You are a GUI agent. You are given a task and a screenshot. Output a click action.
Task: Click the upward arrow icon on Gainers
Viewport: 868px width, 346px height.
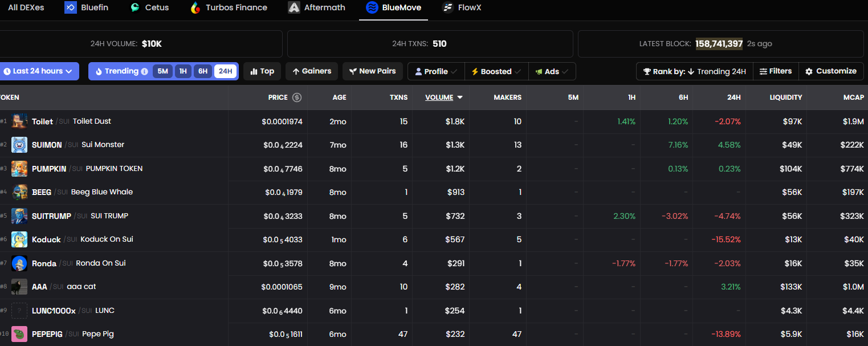point(296,71)
